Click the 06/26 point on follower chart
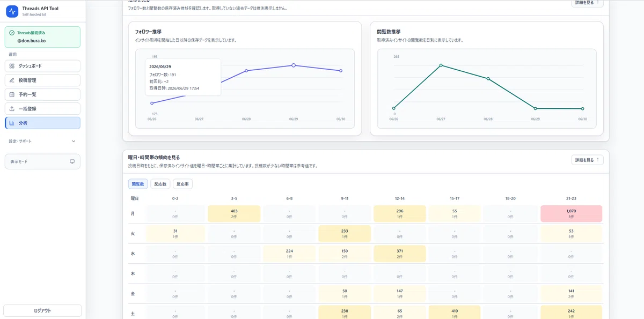This screenshot has height=319, width=644. click(152, 103)
